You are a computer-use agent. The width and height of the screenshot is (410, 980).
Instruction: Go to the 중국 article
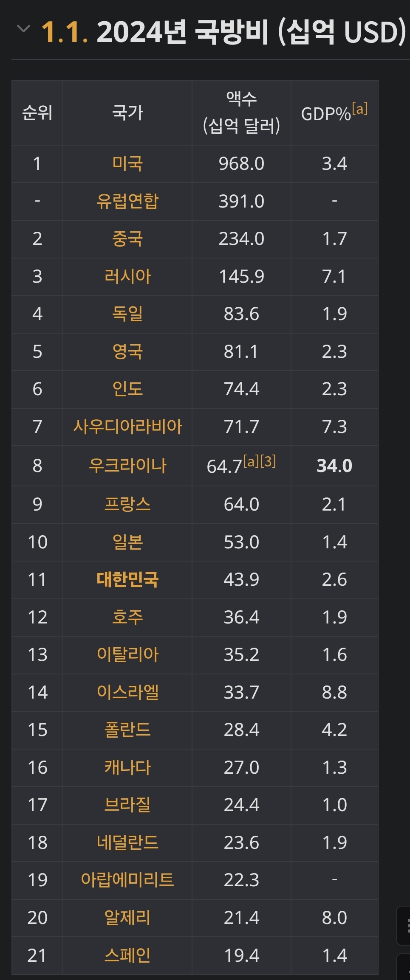tap(127, 239)
